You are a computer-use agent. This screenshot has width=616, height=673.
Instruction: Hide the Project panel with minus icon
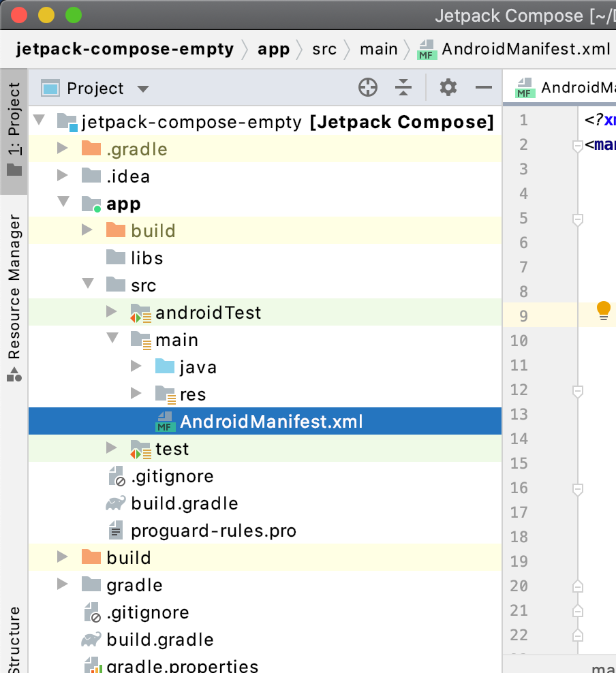[483, 88]
